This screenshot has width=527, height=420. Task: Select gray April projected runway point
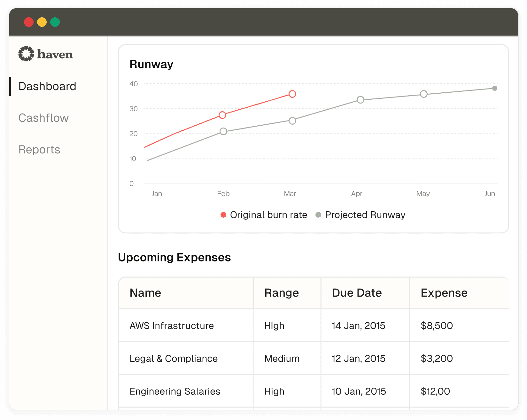pyautogui.click(x=360, y=100)
